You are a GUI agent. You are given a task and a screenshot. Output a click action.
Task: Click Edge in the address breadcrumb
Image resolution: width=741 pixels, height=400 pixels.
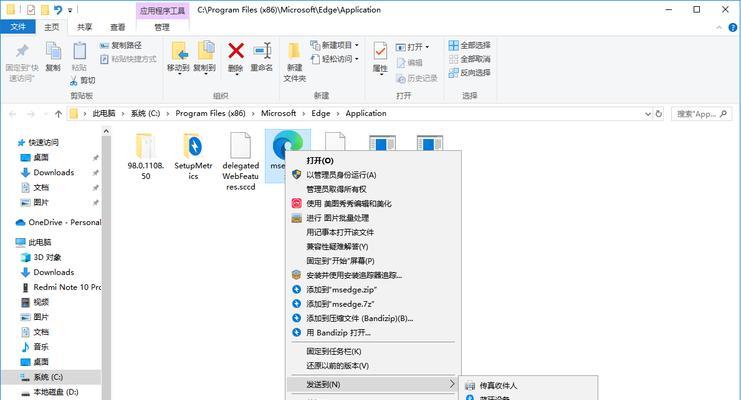click(x=320, y=113)
